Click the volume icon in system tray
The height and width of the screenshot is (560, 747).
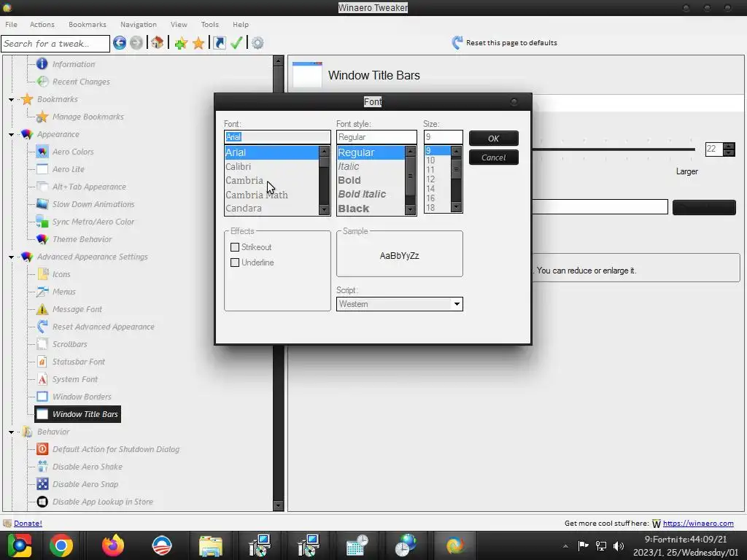click(619, 545)
